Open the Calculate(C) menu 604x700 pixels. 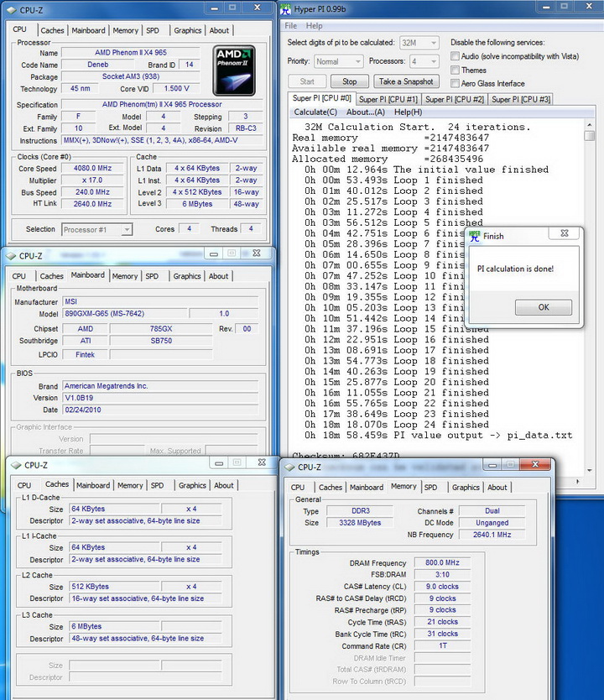(x=315, y=112)
